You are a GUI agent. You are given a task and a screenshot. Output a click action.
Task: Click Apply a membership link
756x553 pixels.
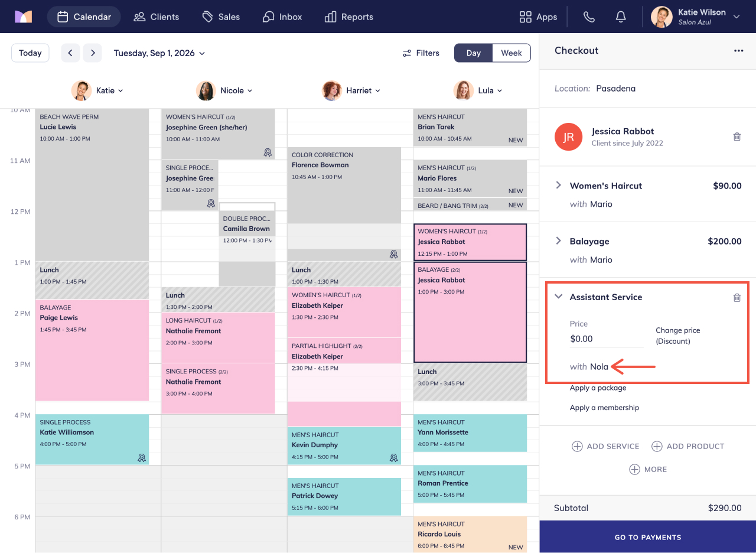coord(604,408)
